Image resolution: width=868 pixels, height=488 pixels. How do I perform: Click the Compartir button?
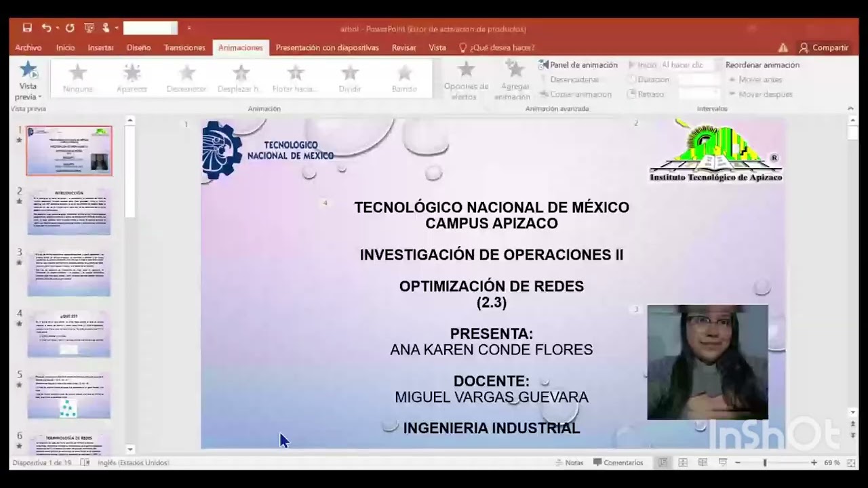pyautogui.click(x=824, y=47)
